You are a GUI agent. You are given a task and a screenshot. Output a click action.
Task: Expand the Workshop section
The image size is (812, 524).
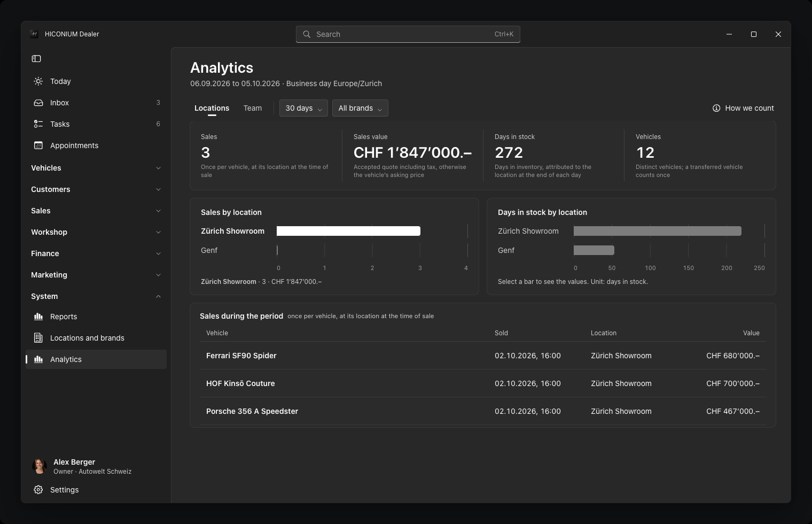point(96,232)
